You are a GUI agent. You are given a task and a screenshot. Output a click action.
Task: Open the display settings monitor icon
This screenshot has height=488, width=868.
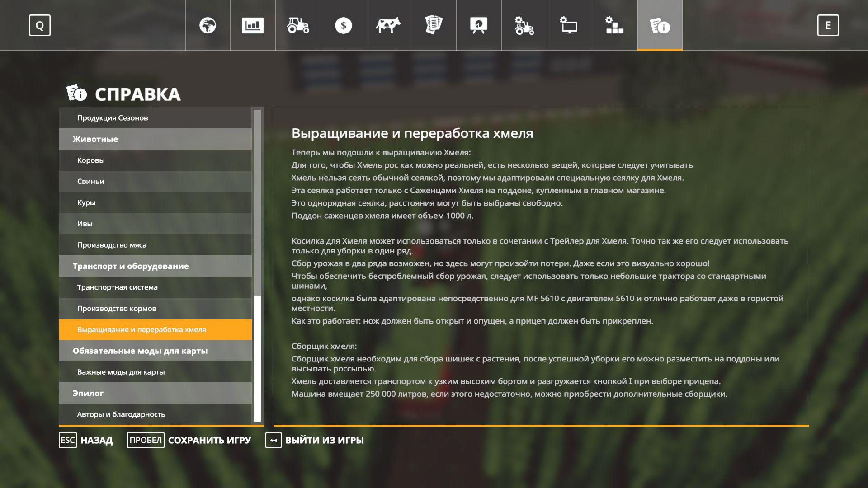click(x=569, y=25)
